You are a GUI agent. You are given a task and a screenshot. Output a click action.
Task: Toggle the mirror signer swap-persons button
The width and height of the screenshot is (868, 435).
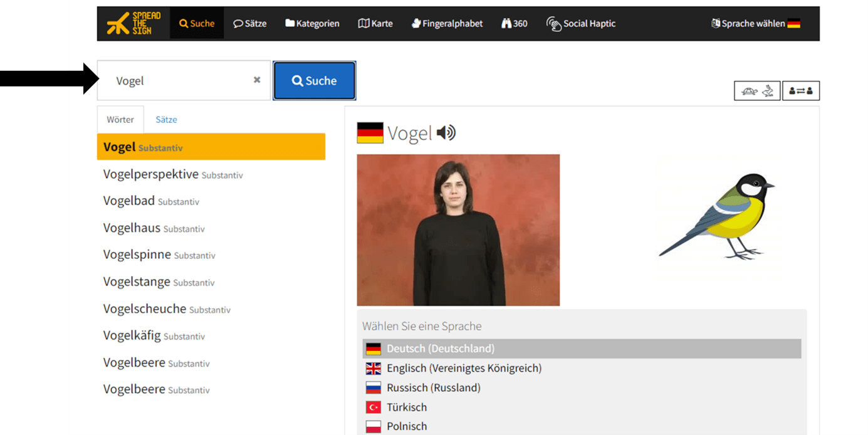point(800,91)
